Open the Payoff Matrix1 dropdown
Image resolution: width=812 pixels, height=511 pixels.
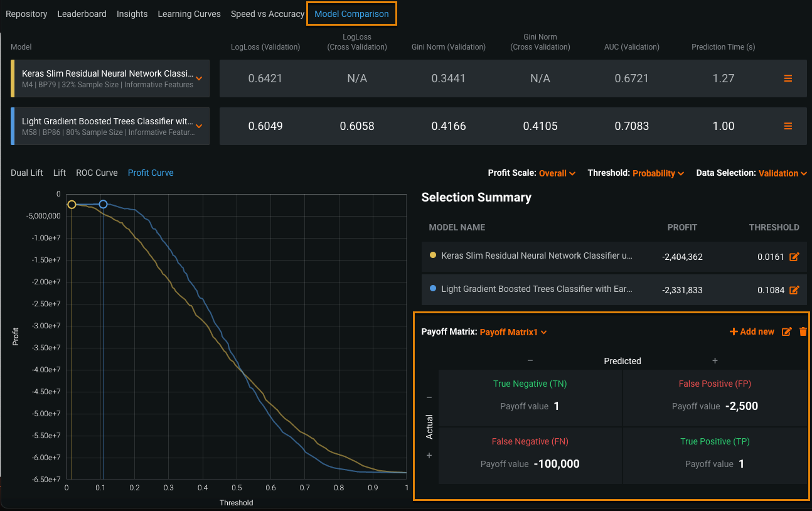(x=513, y=332)
